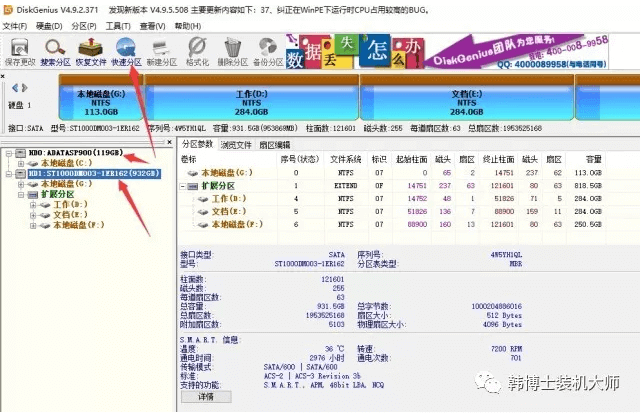
Task: Select 工作(D:) in left tree
Action: click(70, 204)
